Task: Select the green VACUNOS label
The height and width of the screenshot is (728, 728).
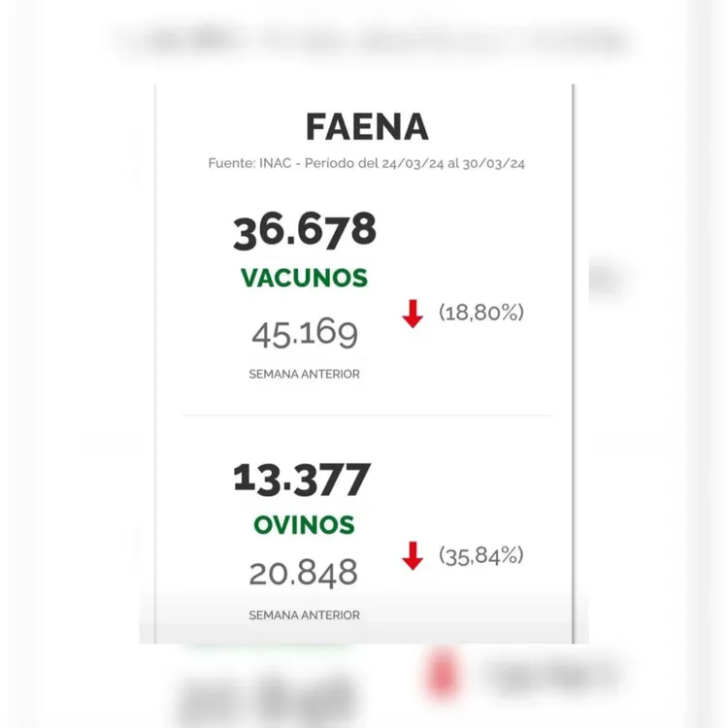Action: pos(305,279)
